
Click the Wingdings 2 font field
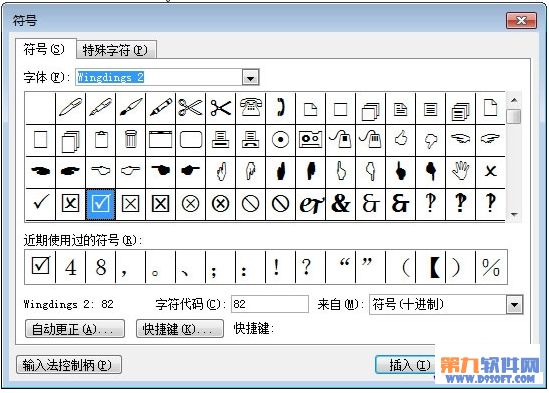point(159,77)
